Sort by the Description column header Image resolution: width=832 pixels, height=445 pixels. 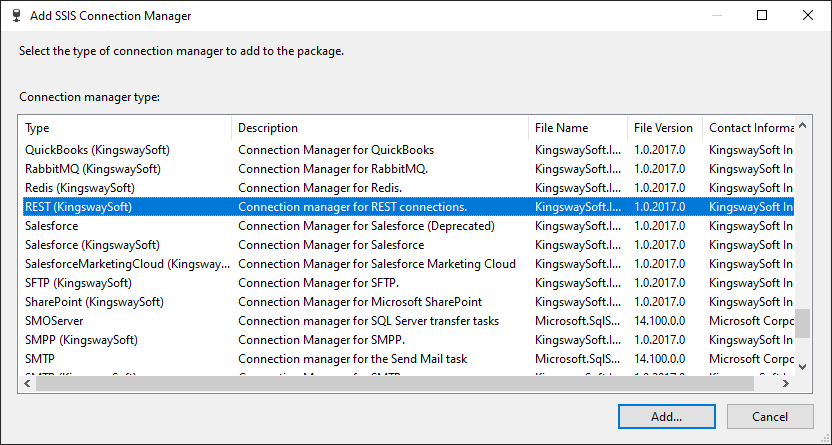pos(380,128)
